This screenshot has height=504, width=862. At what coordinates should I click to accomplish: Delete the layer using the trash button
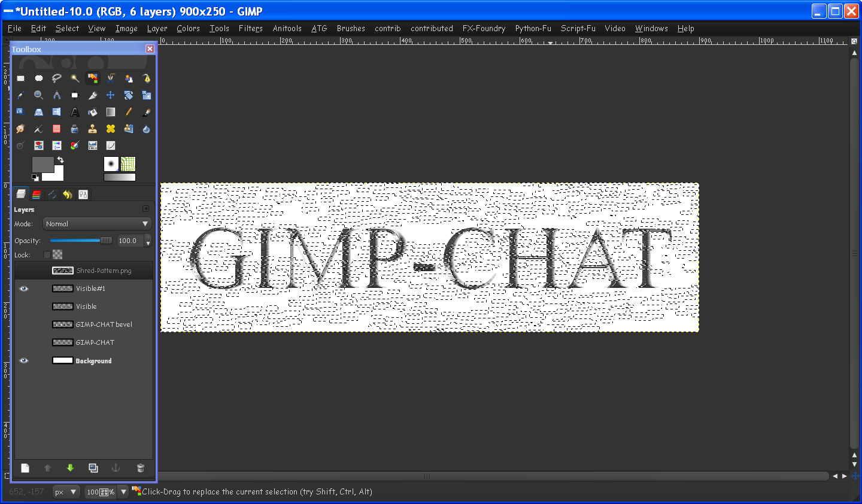(141, 468)
